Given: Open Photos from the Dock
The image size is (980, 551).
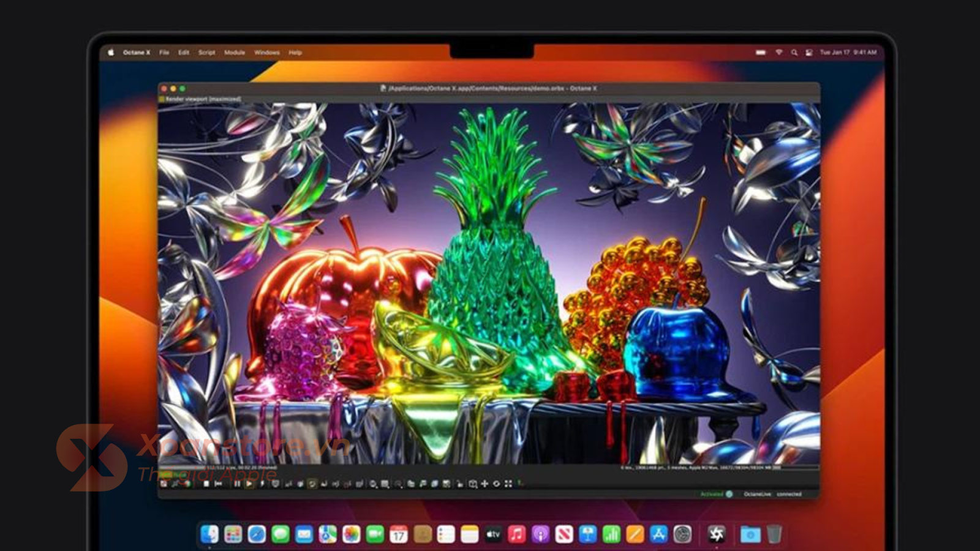Looking at the screenshot, I should [x=352, y=534].
